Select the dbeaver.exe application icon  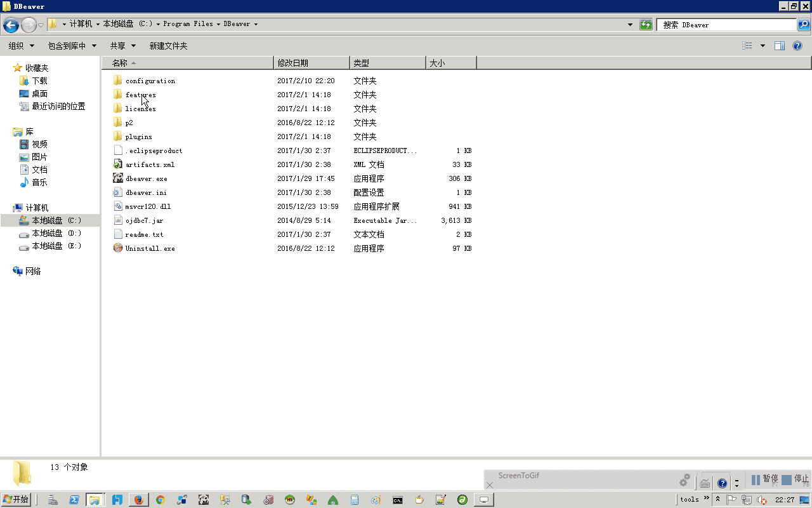coord(118,178)
